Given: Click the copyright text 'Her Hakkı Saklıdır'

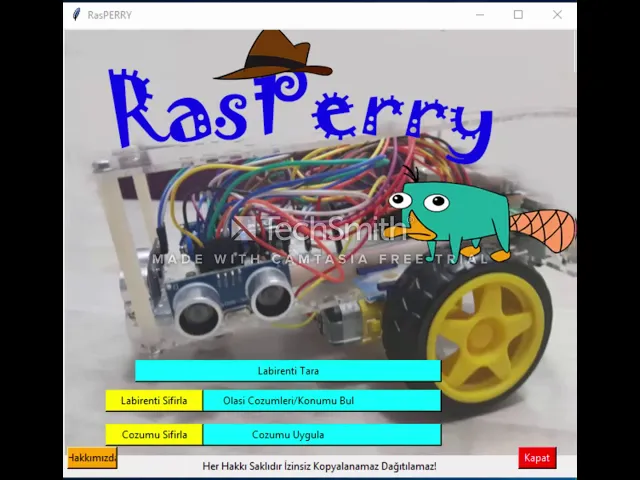Looking at the screenshot, I should click(x=242, y=466).
